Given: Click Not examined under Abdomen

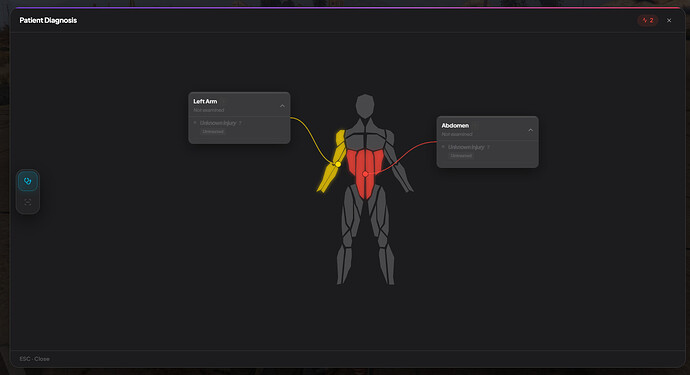Looking at the screenshot, I should (x=457, y=134).
